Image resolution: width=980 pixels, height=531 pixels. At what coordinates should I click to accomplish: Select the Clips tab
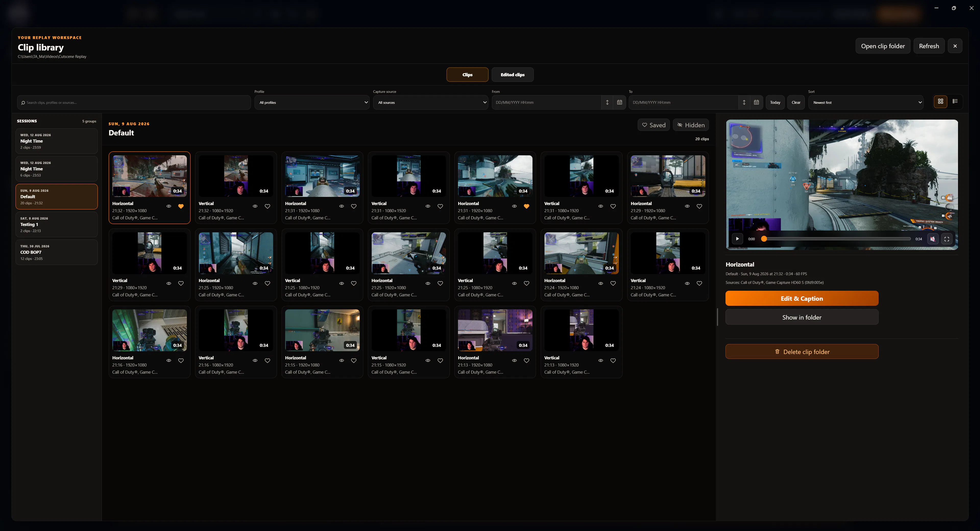(467, 75)
